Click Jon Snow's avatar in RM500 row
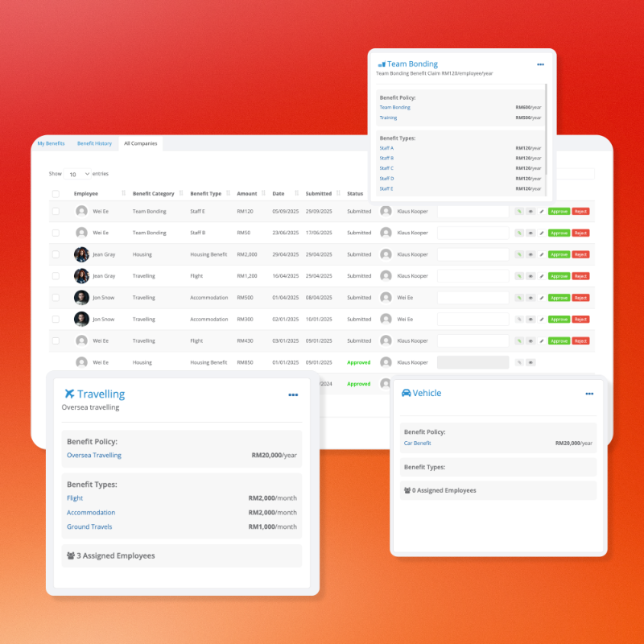 tap(81, 297)
